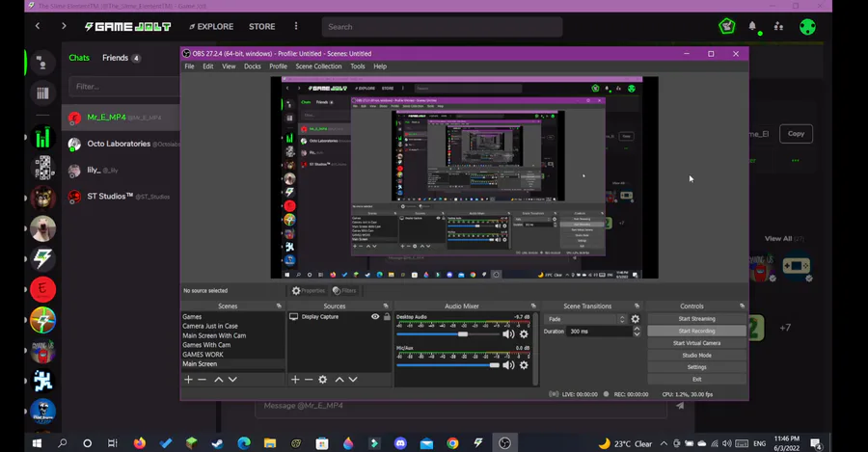Click Start Streaming
This screenshot has height=452, width=868.
(x=696, y=319)
